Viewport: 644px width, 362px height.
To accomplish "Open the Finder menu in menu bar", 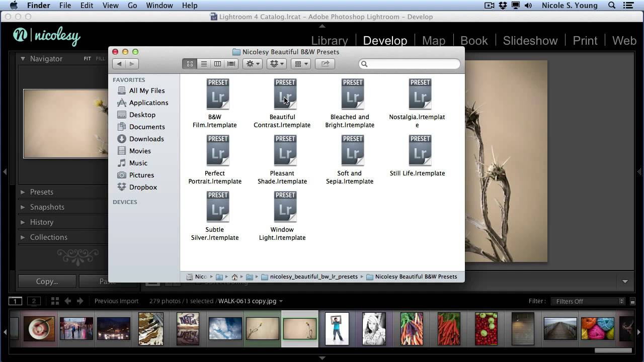I will (x=39, y=6).
